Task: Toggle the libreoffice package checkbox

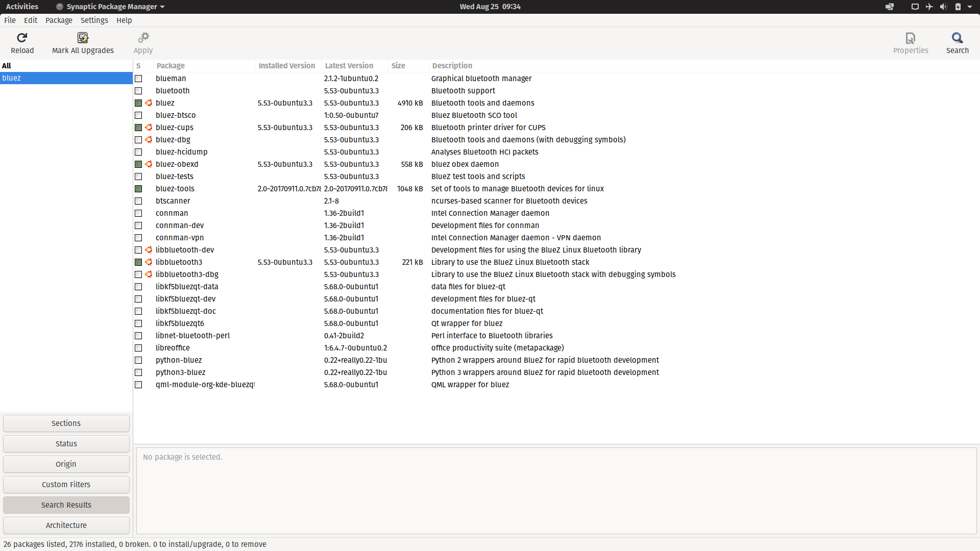Action: click(x=138, y=348)
